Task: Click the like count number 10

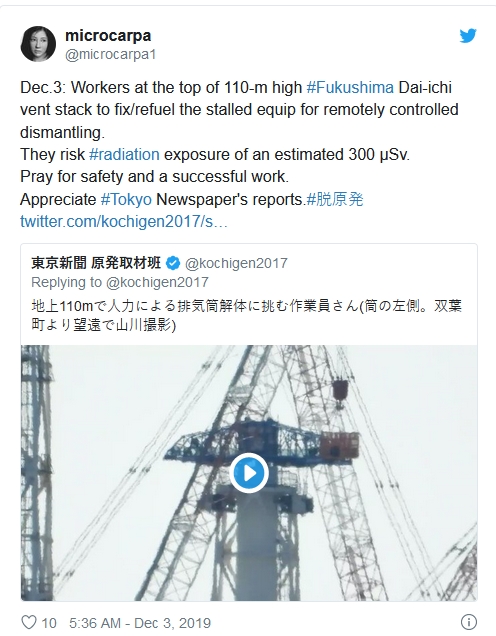Action: click(x=49, y=623)
